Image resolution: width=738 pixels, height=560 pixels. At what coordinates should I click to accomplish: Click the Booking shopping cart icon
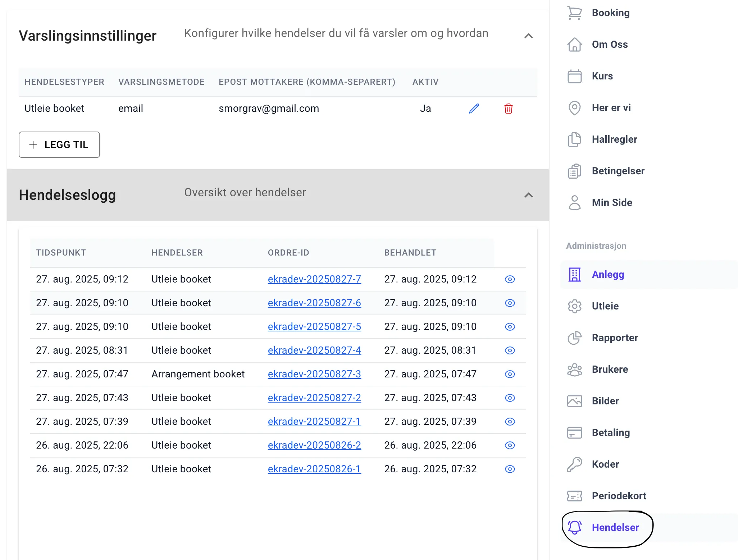(574, 13)
